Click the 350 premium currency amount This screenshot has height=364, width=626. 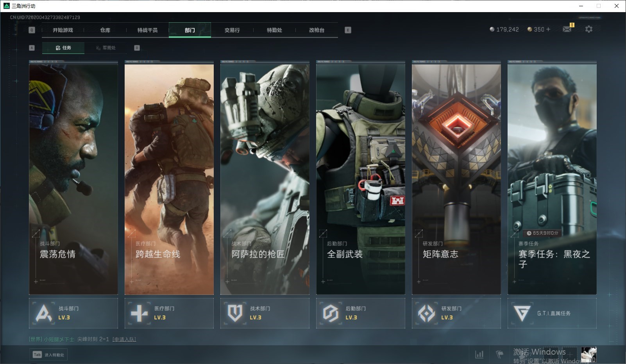click(x=539, y=29)
